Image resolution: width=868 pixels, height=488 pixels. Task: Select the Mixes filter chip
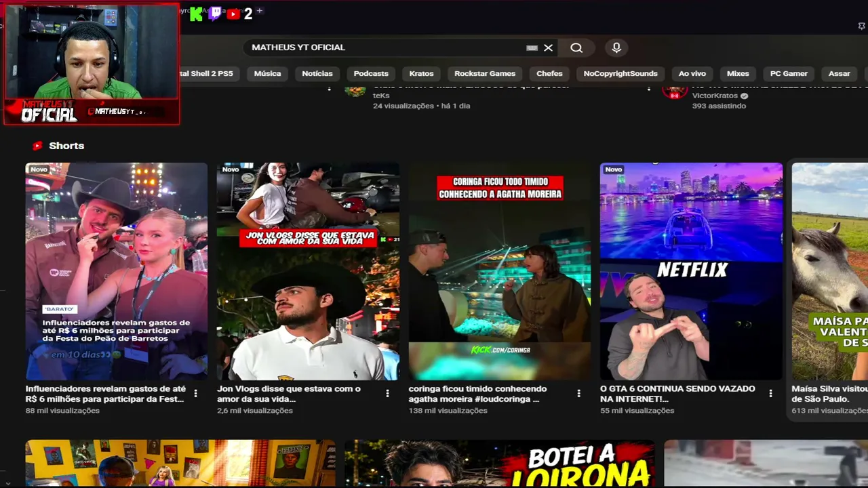pos(738,73)
